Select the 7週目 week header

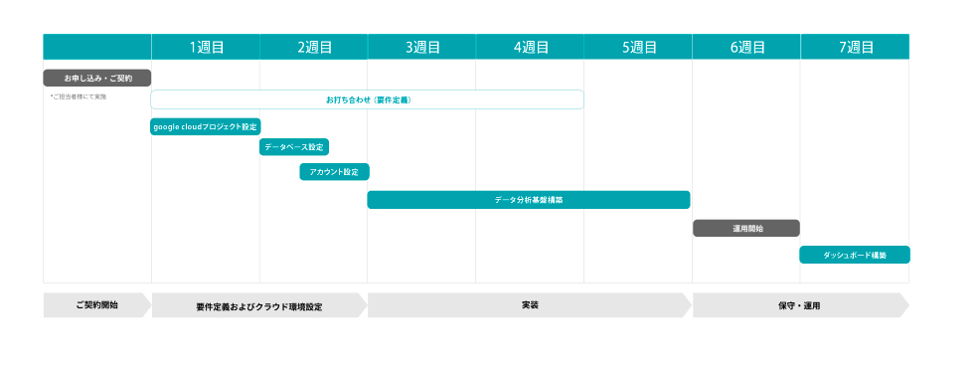click(855, 47)
